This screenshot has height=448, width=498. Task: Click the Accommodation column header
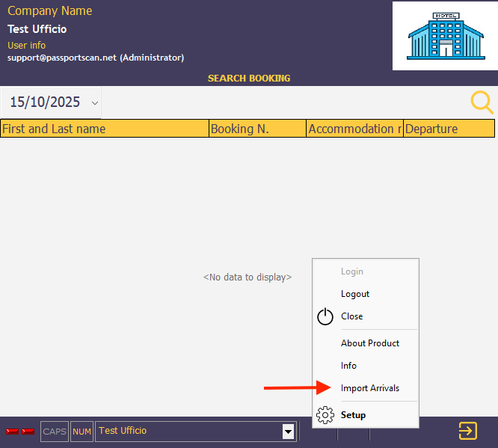[354, 129]
